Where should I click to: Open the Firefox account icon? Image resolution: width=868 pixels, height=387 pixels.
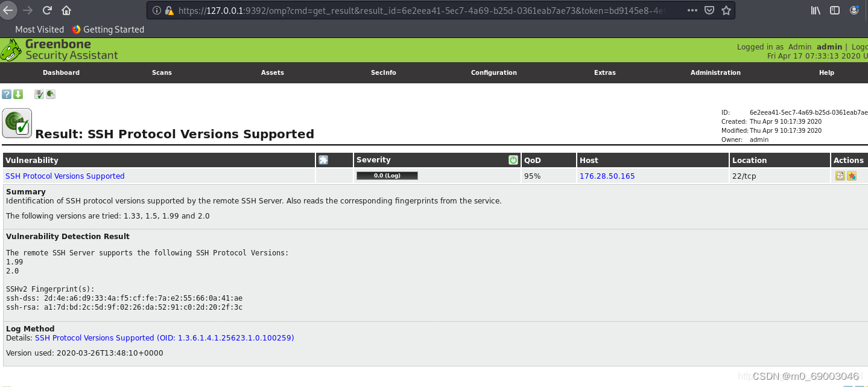[854, 10]
